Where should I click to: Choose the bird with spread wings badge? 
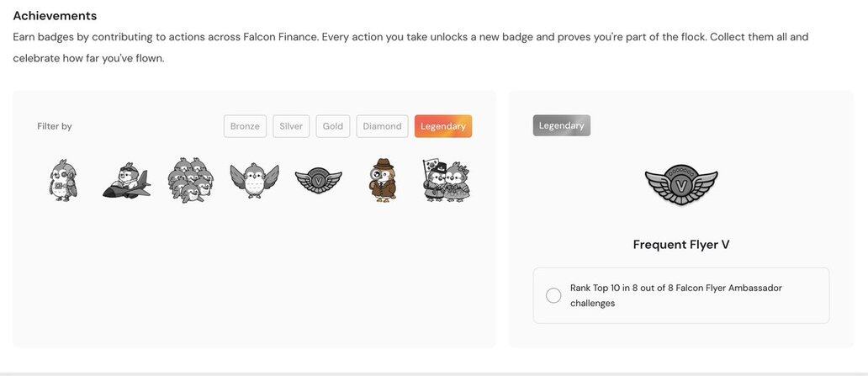tap(254, 180)
